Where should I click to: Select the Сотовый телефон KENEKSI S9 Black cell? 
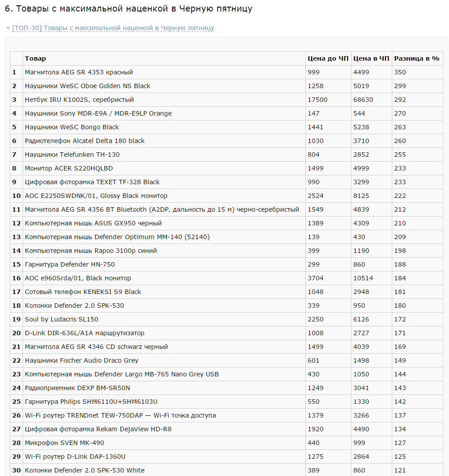point(164,292)
